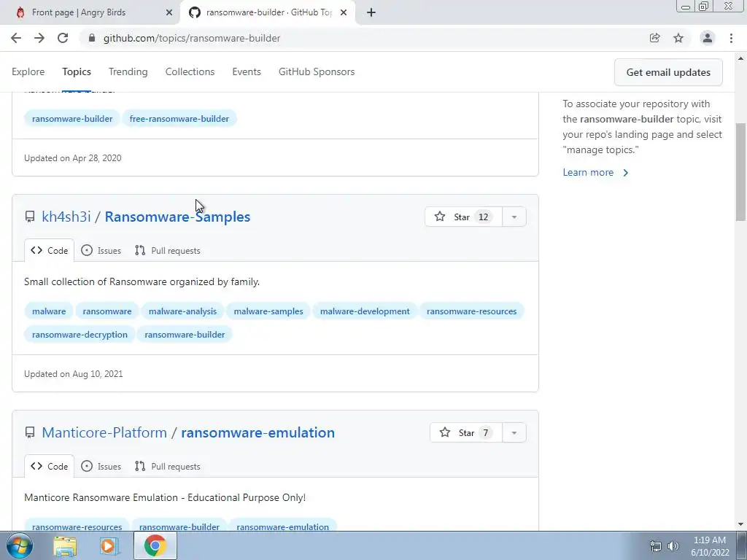Open the Chrome three-dot menu

(x=731, y=38)
